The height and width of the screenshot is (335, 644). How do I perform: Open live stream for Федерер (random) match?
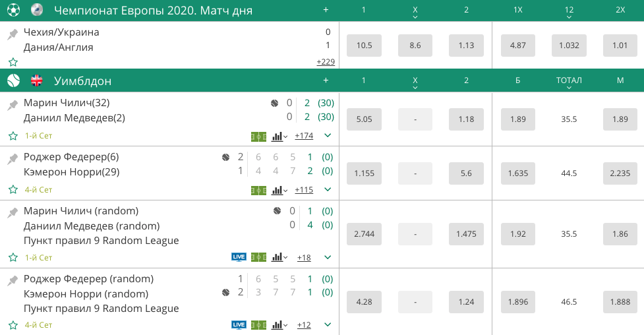click(x=239, y=324)
